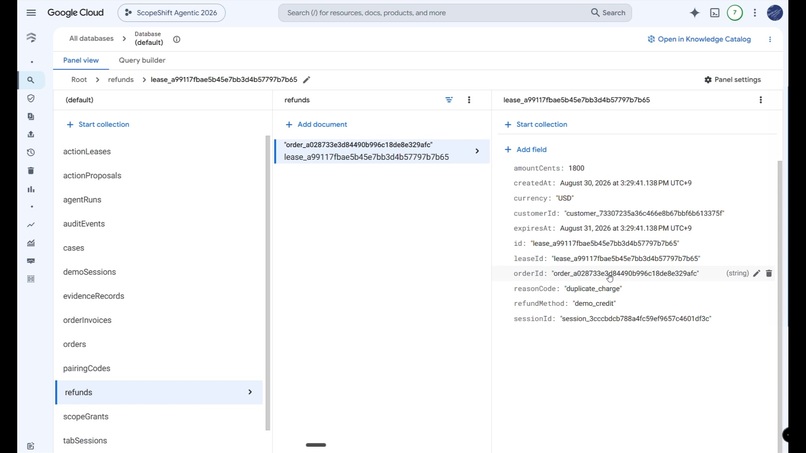806x453 pixels.
Task: Click the database info circle icon
Action: click(176, 39)
